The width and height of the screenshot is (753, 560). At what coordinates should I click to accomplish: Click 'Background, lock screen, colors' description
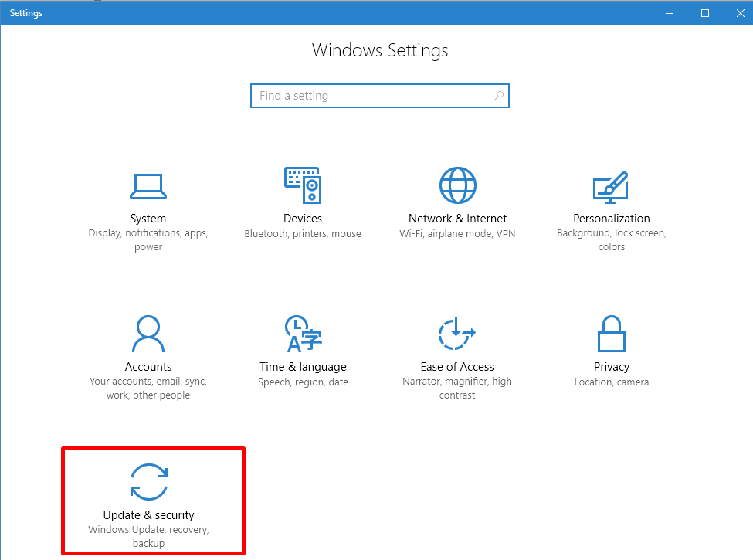pos(612,239)
